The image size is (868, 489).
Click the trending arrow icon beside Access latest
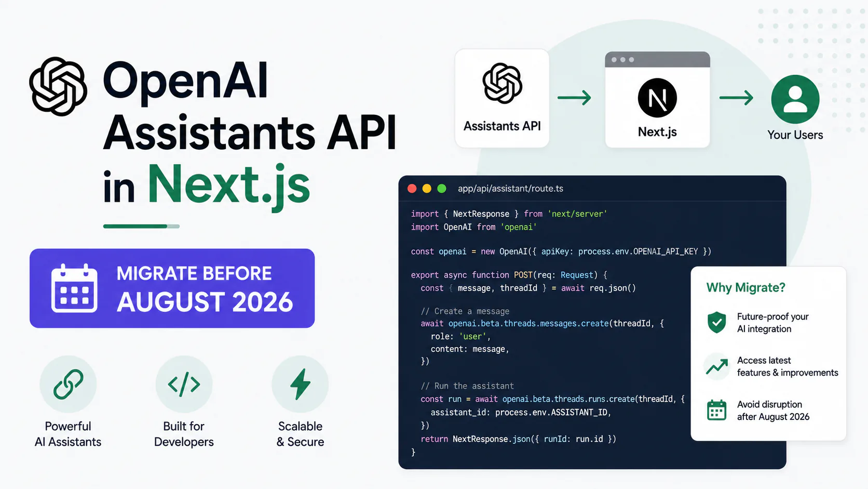717,366
